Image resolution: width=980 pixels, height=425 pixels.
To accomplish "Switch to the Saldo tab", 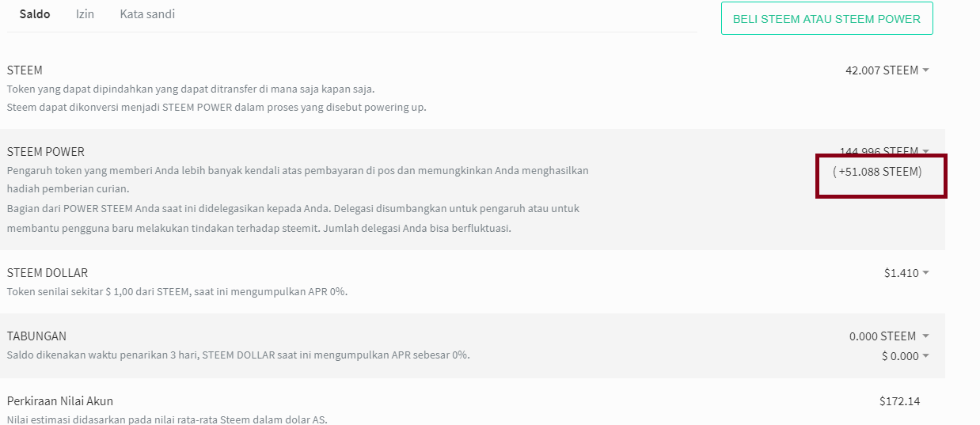I will point(35,14).
